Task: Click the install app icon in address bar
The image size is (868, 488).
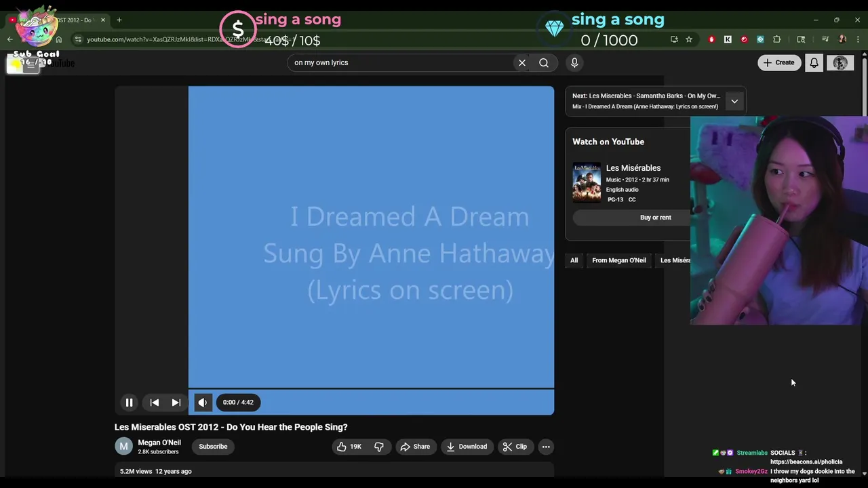Action: point(674,39)
